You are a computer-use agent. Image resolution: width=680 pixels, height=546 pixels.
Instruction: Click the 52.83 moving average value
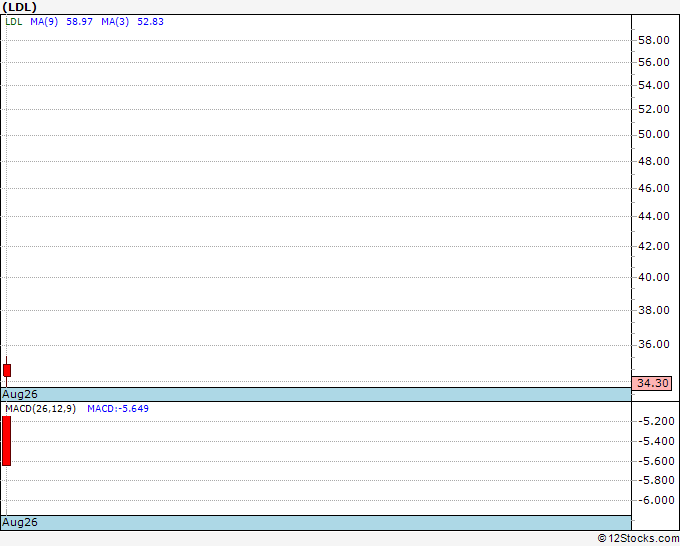[150, 22]
